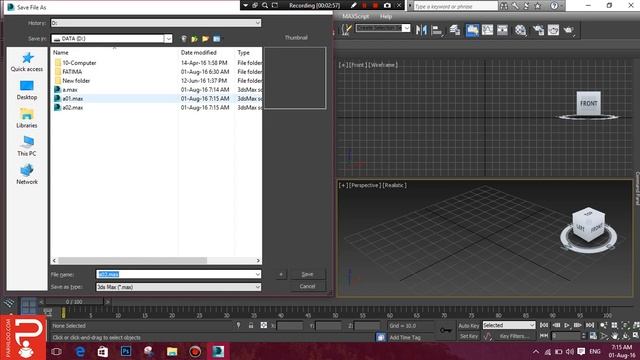Toggle the highlighted Ribbon toolbar icon
This screenshot has width=640, height=360.
point(472,30)
